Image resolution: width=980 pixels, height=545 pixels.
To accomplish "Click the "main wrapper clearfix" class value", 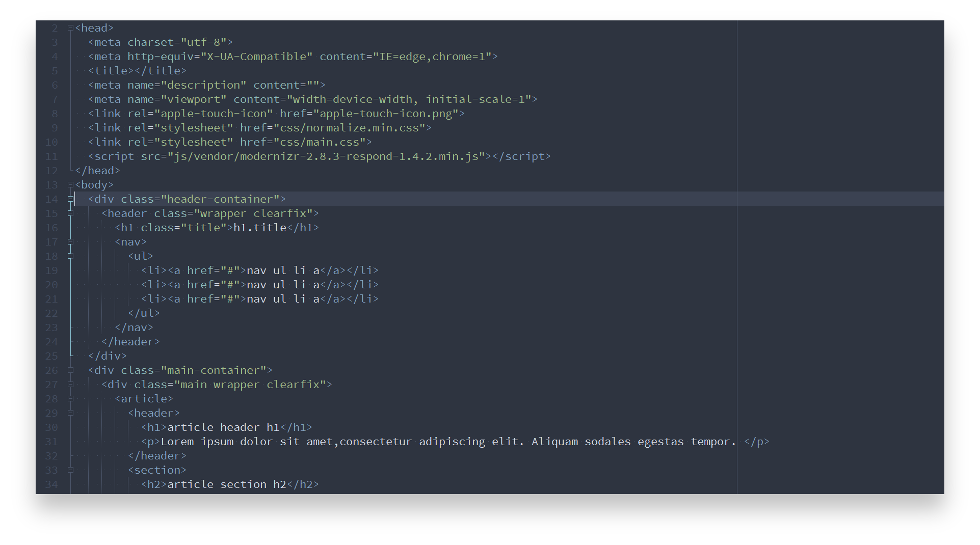I will click(250, 385).
